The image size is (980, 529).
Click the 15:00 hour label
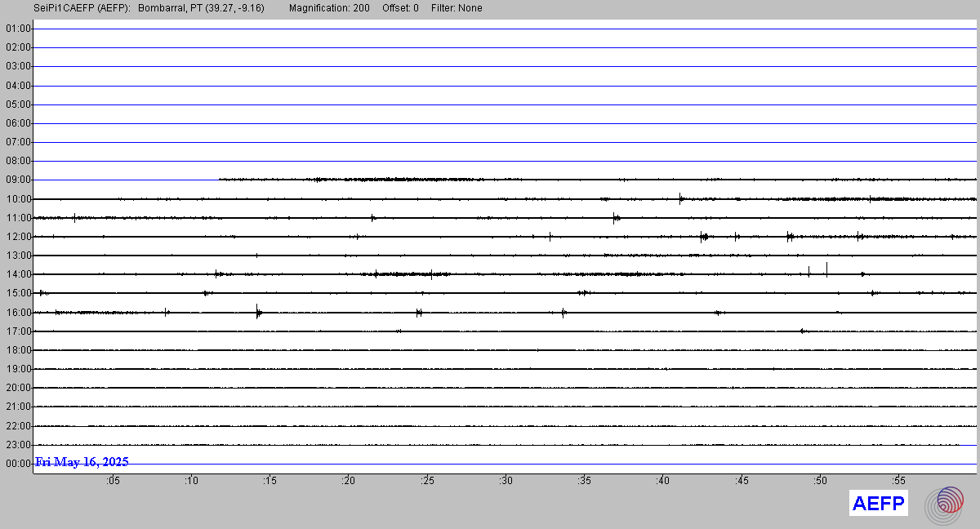coord(18,293)
